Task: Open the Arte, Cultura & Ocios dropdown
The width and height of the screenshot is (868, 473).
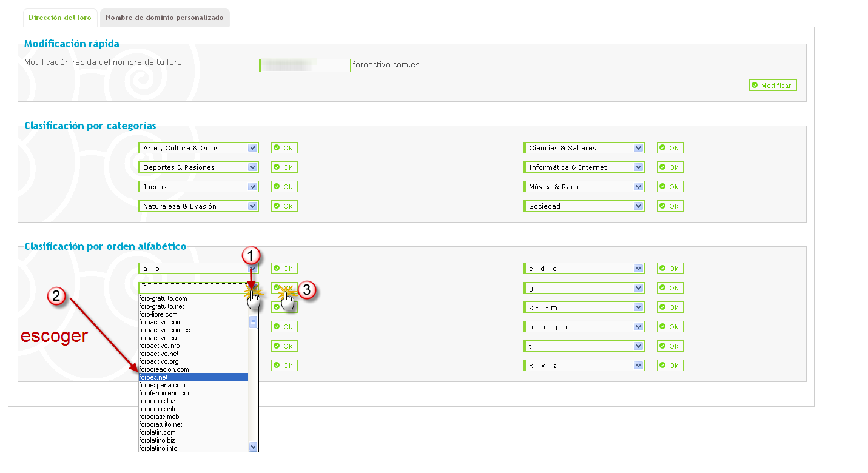Action: (x=198, y=148)
